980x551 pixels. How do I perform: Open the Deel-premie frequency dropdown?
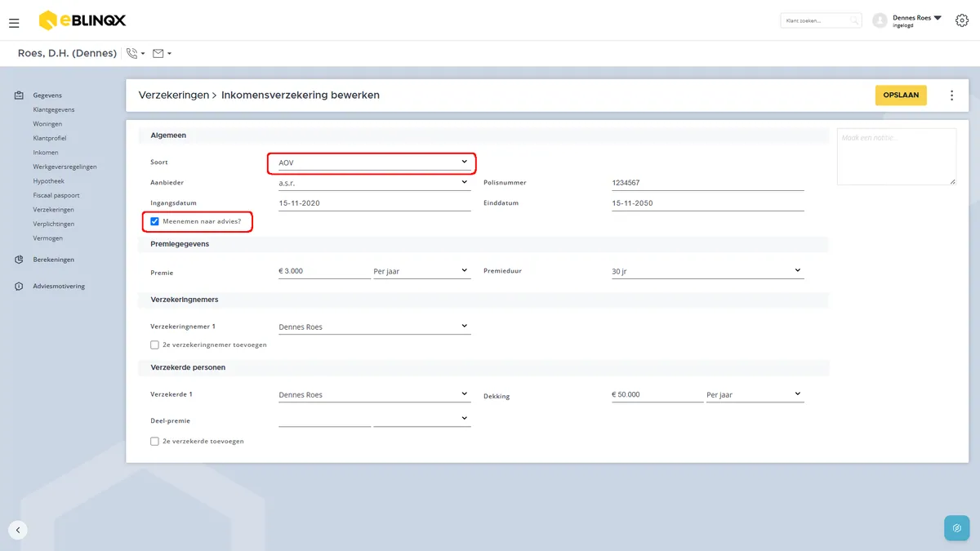(421, 419)
